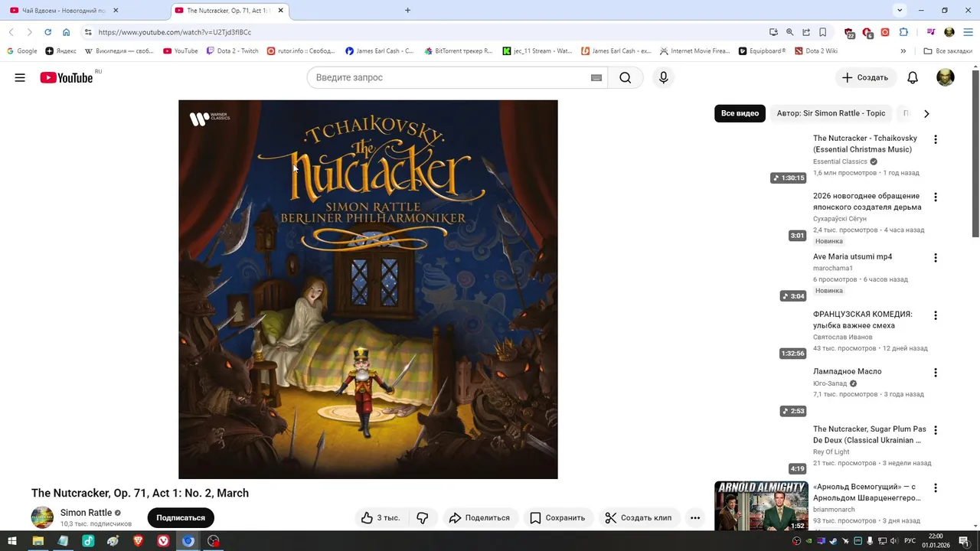This screenshot has height=551, width=980.
Task: Select Автор: Sir Simon Rattle - Topic chip
Action: (x=831, y=113)
